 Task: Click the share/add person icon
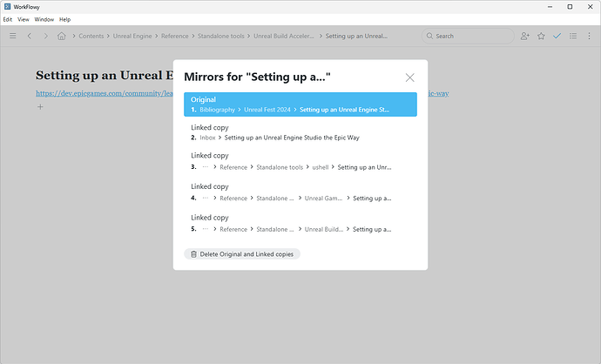[x=525, y=36]
